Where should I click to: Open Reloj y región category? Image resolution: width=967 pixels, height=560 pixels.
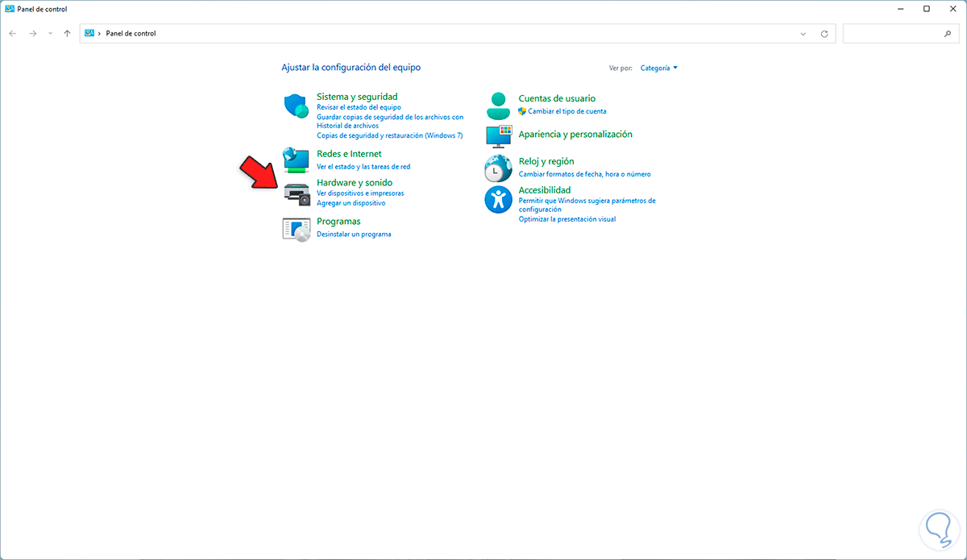pos(546,162)
